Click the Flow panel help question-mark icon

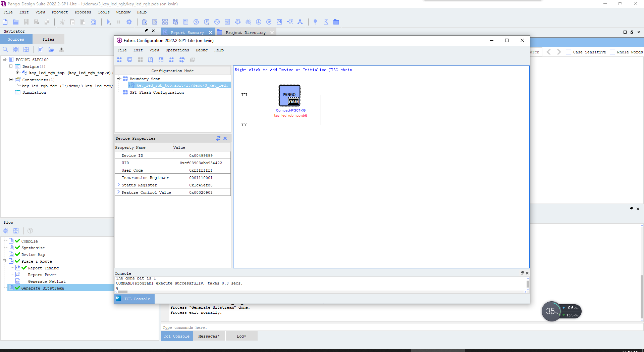30,231
